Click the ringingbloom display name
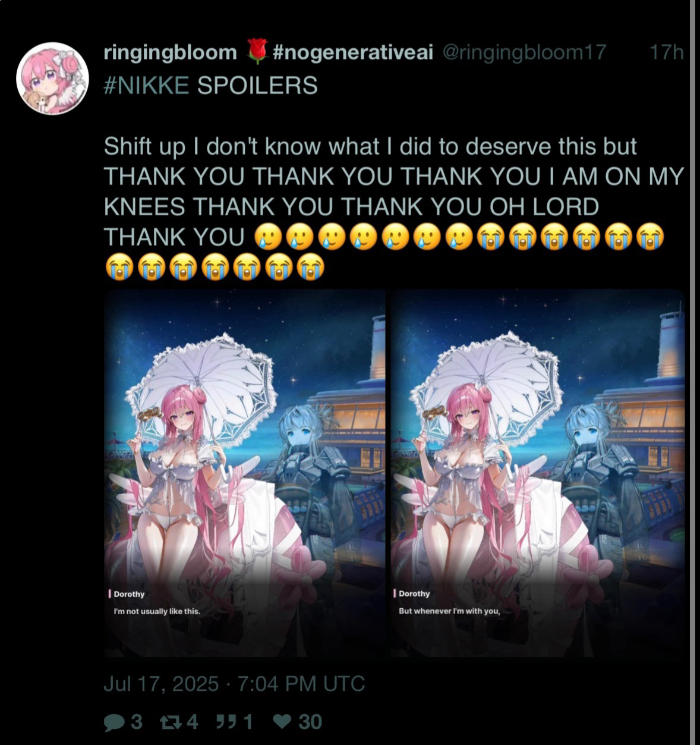 (x=171, y=52)
